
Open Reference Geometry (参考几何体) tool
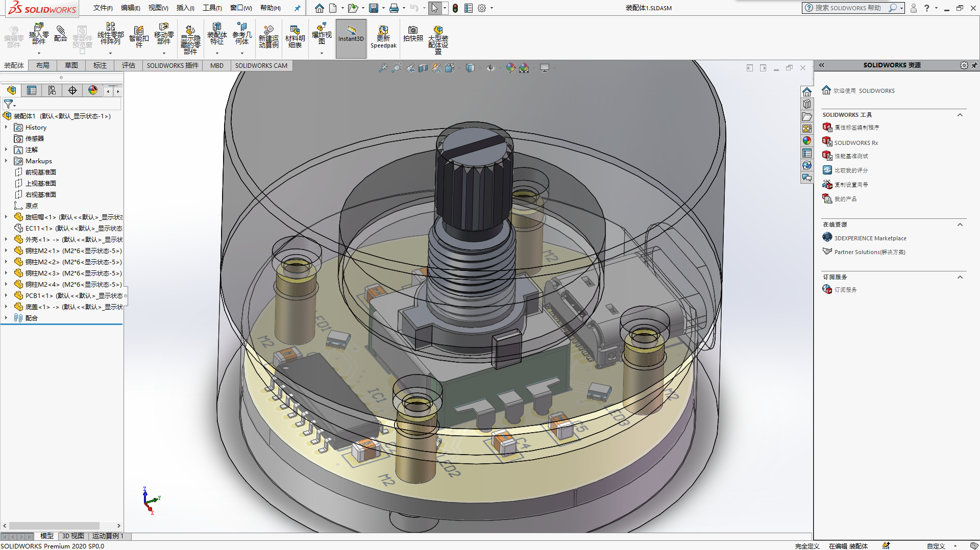pyautogui.click(x=242, y=33)
